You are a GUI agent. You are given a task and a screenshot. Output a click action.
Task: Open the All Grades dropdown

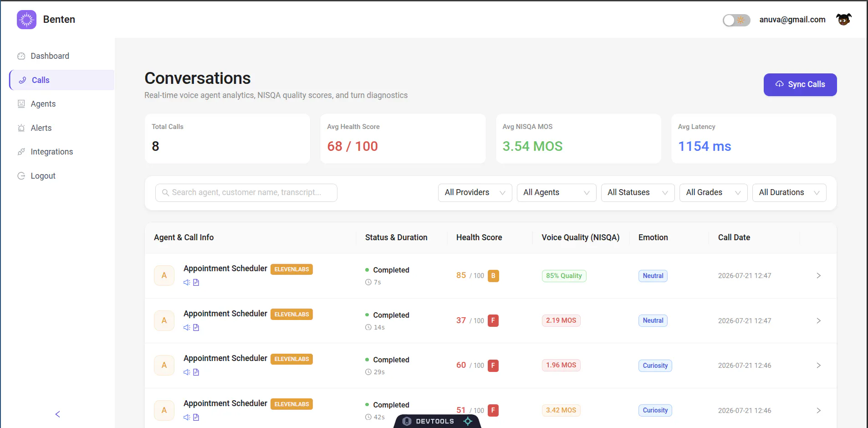pyautogui.click(x=714, y=193)
